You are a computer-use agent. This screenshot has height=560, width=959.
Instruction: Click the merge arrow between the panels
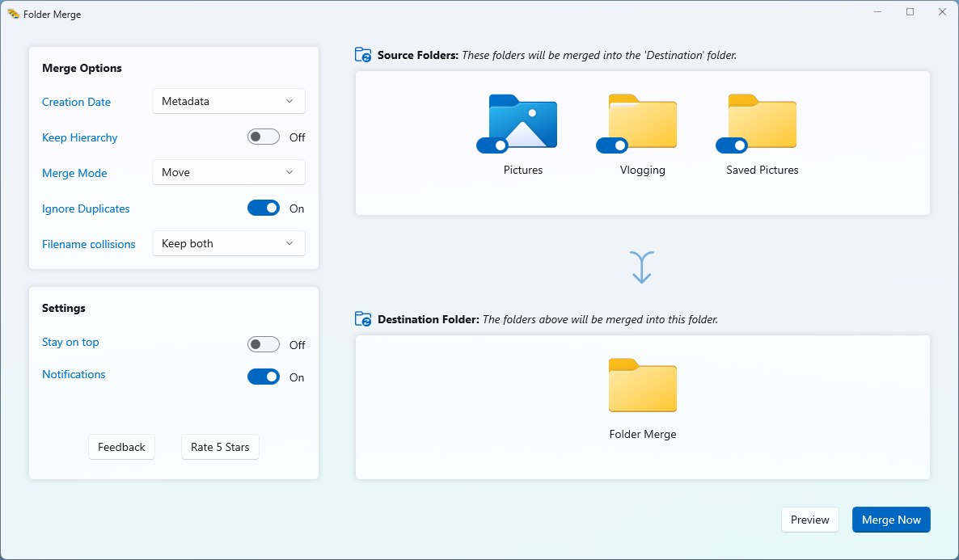641,266
